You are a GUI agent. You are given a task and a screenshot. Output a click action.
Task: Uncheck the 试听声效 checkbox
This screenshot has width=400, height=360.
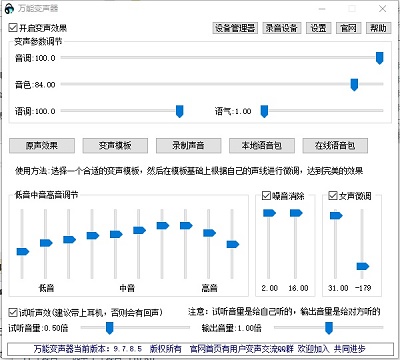click(13, 313)
